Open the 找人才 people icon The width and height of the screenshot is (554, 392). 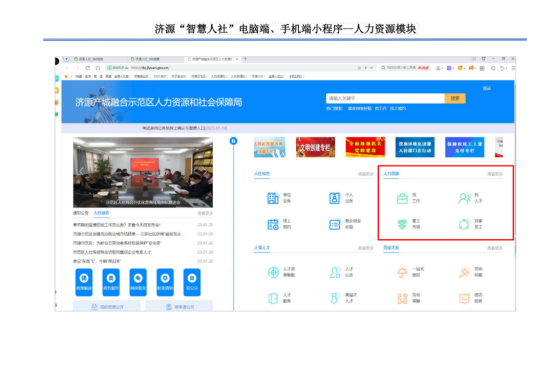(464, 198)
